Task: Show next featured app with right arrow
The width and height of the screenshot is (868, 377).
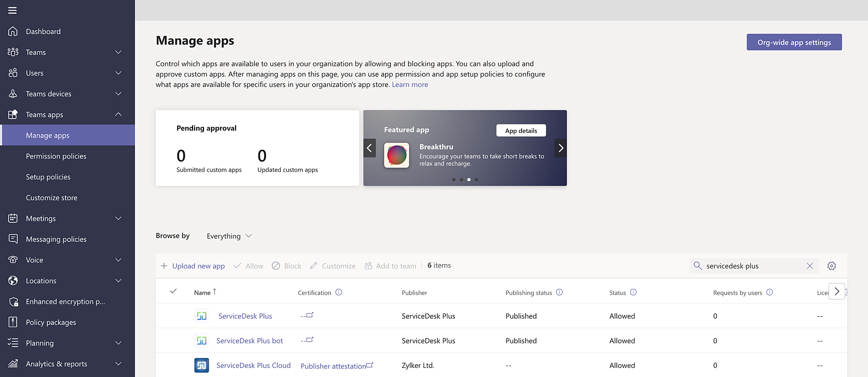Action: 561,148
